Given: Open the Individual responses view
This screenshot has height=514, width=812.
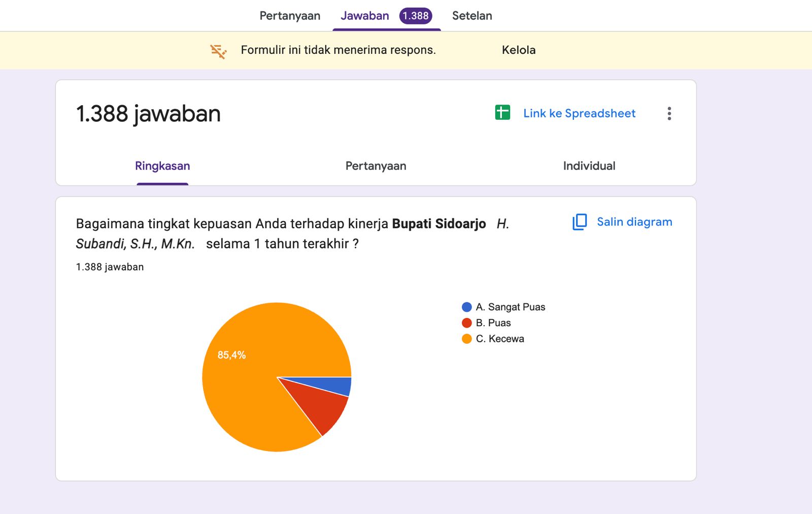Looking at the screenshot, I should pos(589,166).
